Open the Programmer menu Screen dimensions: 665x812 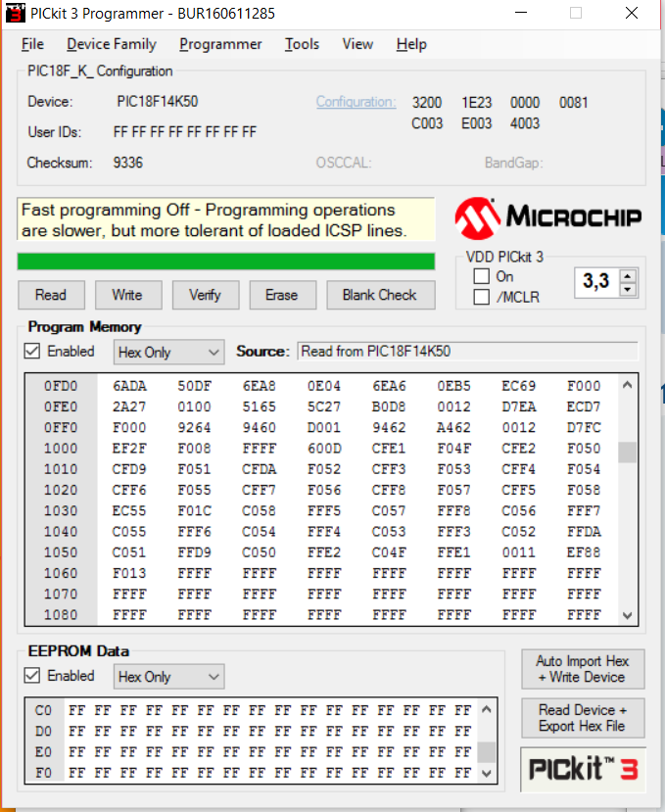pyautogui.click(x=220, y=44)
